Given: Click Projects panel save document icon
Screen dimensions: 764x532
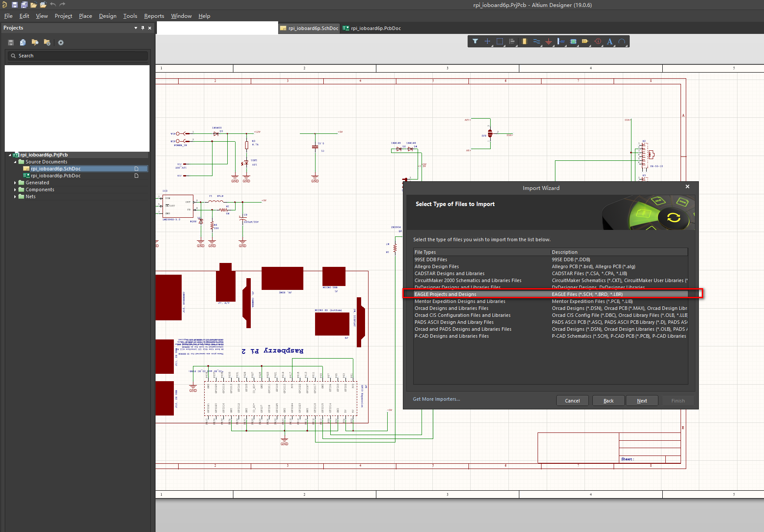Looking at the screenshot, I should pos(11,43).
